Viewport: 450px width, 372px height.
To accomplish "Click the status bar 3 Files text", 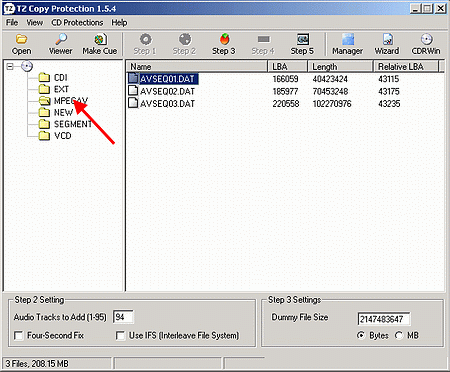I will 37,364.
